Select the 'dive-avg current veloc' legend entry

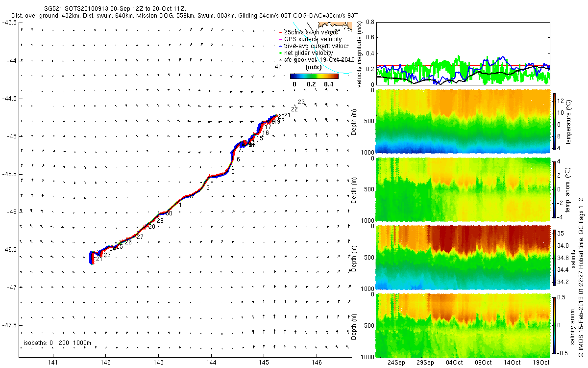314,46
